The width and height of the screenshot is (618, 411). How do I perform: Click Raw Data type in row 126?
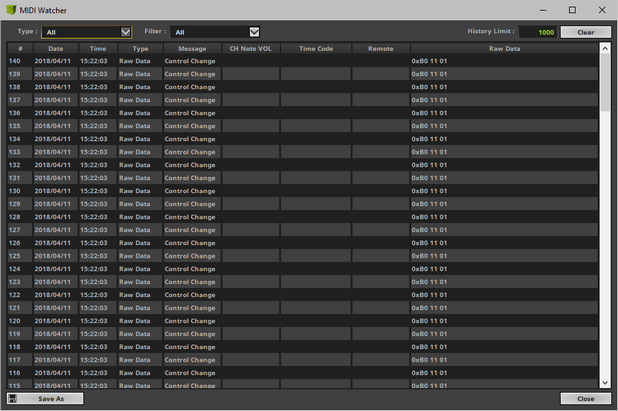(135, 243)
